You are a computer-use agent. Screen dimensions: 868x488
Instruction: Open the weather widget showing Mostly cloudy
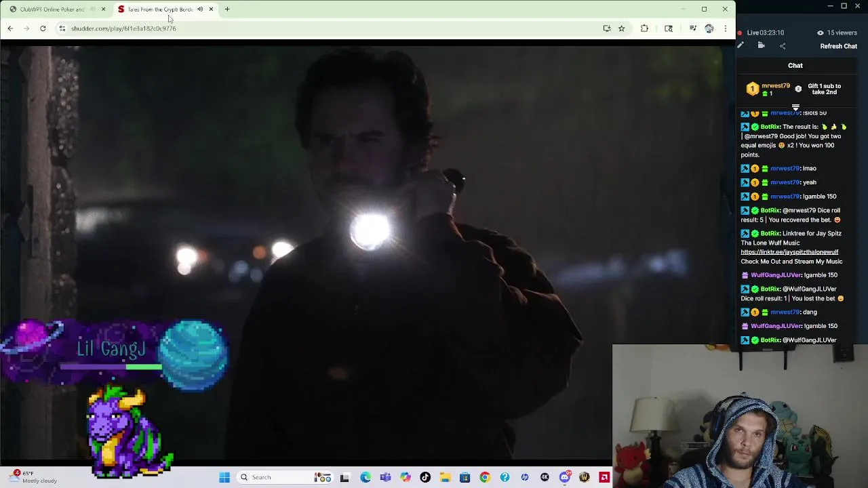point(34,477)
